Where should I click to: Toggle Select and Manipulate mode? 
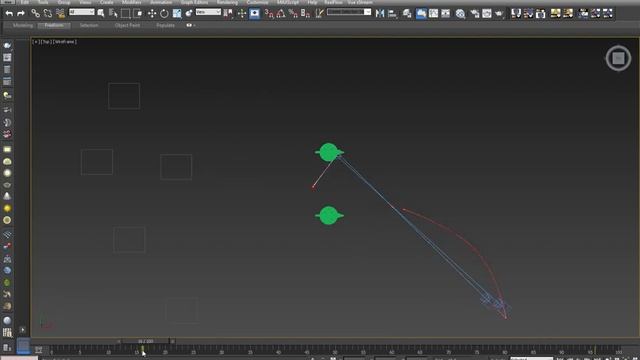coord(242,14)
